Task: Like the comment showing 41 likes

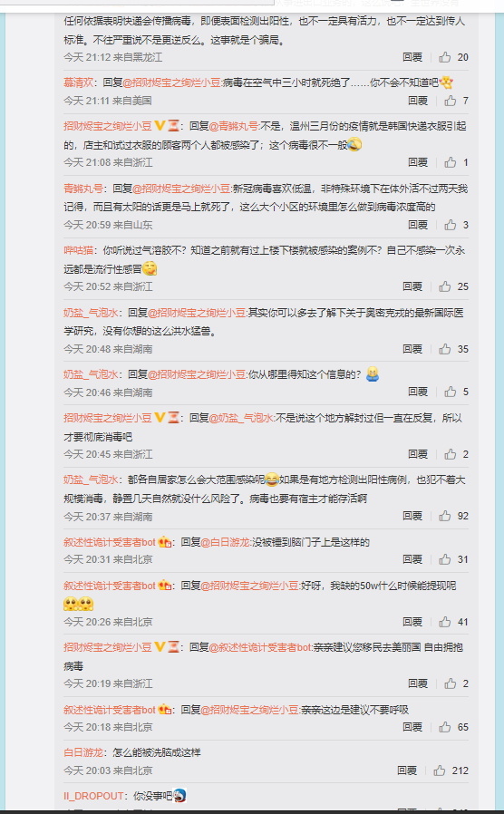Action: (x=445, y=622)
